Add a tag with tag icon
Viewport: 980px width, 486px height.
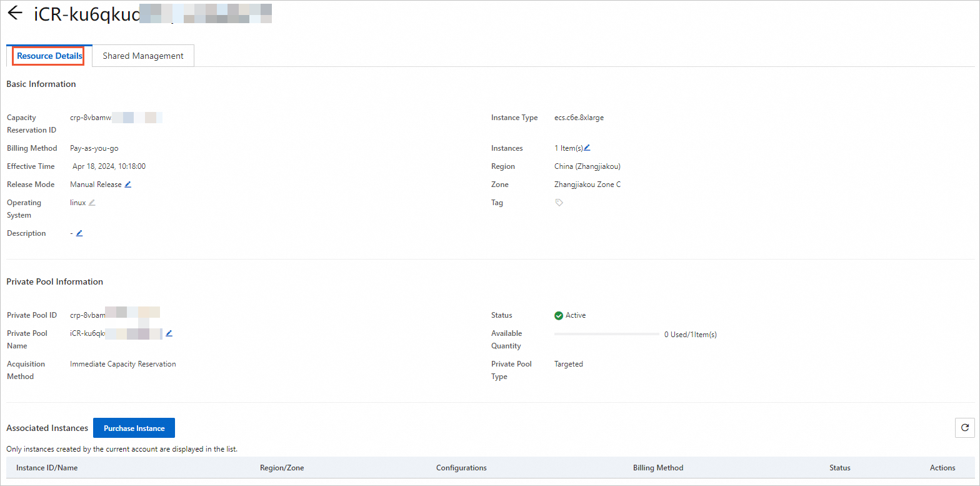[x=559, y=203]
